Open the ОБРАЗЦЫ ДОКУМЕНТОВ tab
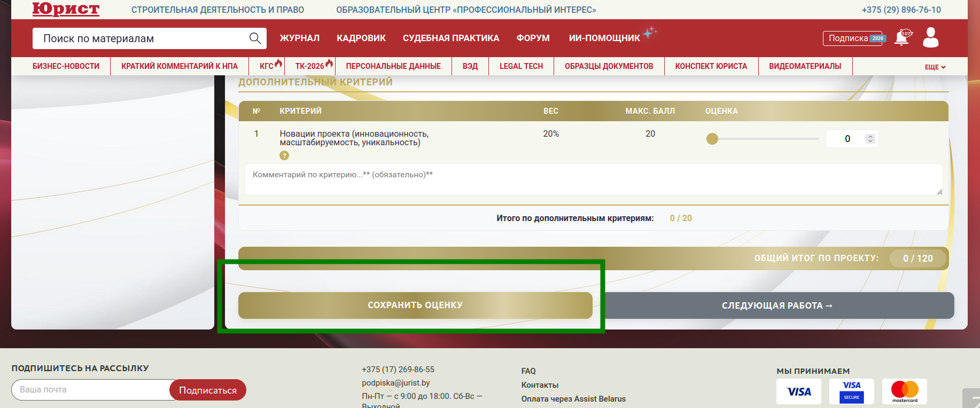 609,66
